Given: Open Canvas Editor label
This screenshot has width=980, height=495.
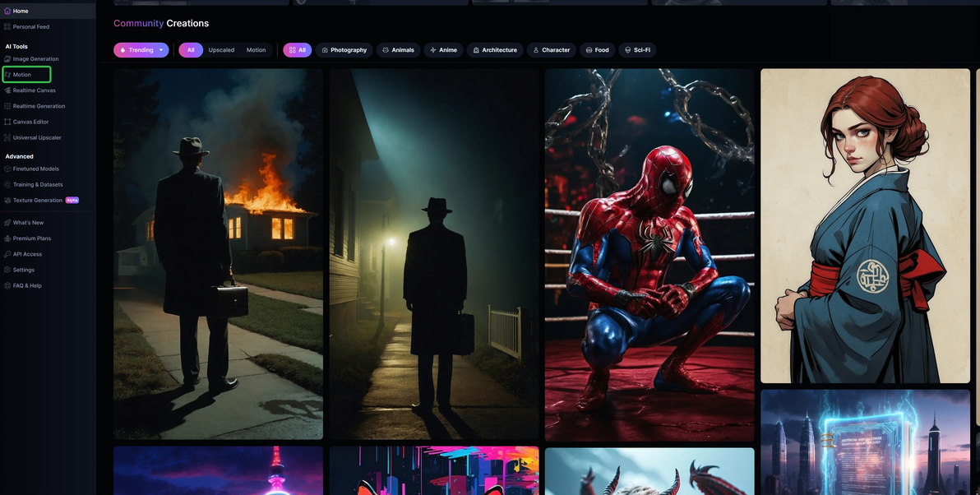Looking at the screenshot, I should coord(30,122).
